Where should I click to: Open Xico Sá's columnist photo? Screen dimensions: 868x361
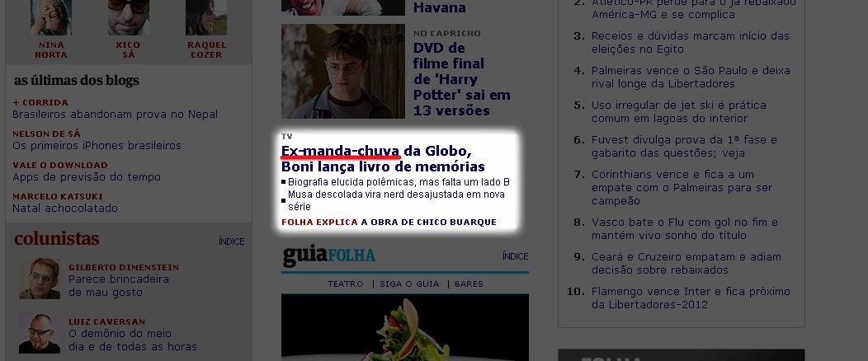coord(129,17)
